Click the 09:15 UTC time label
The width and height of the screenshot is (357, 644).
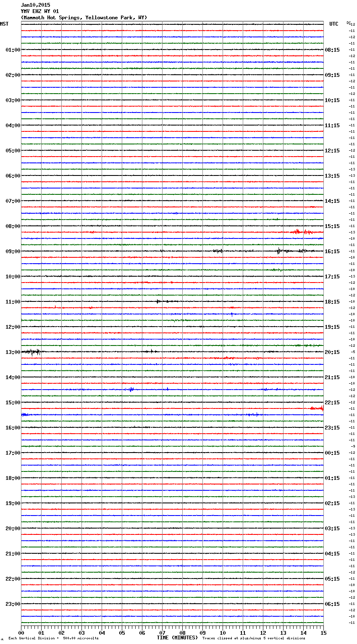point(332,75)
